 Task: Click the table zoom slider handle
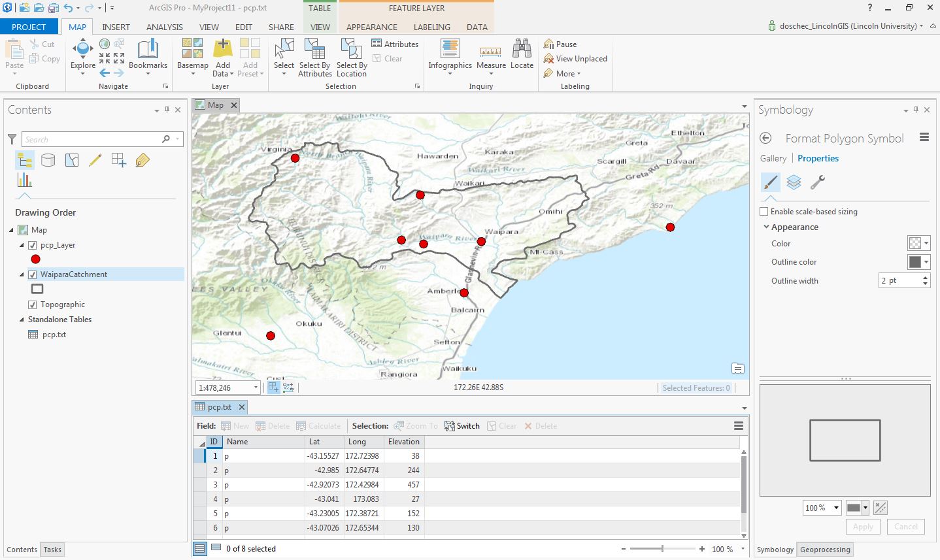(662, 549)
